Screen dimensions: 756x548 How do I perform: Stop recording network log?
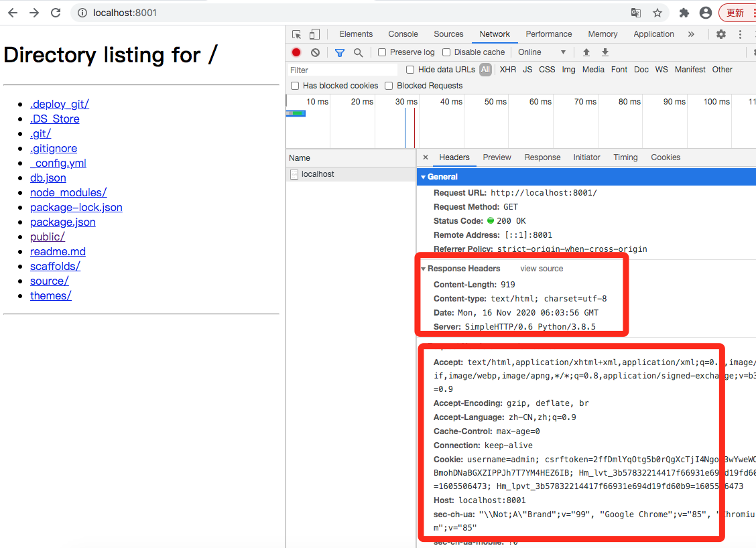[296, 52]
